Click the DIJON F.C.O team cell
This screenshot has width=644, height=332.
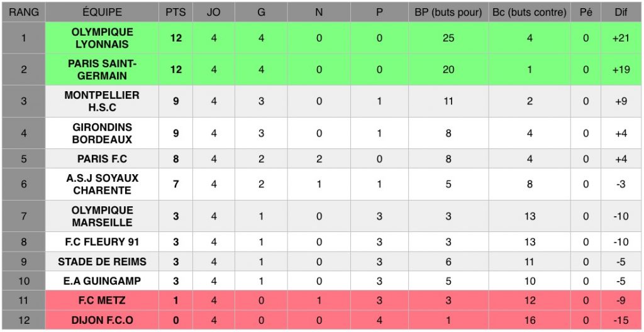(102, 320)
